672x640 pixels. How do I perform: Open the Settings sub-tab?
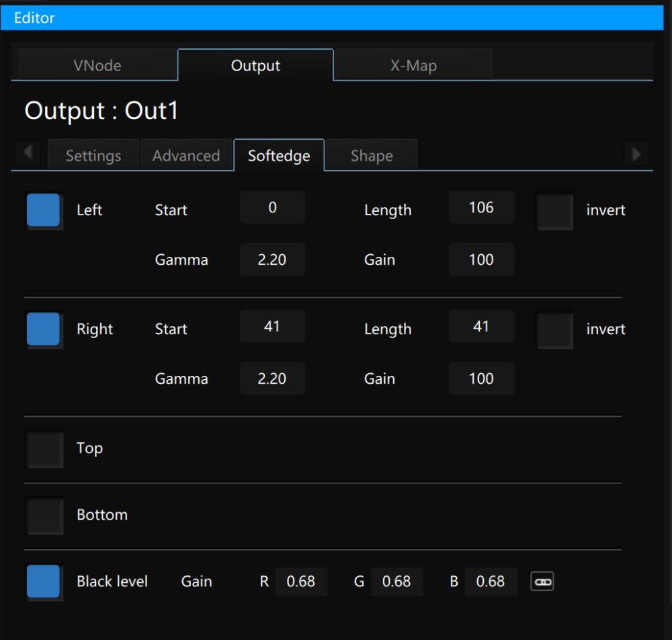click(93, 155)
